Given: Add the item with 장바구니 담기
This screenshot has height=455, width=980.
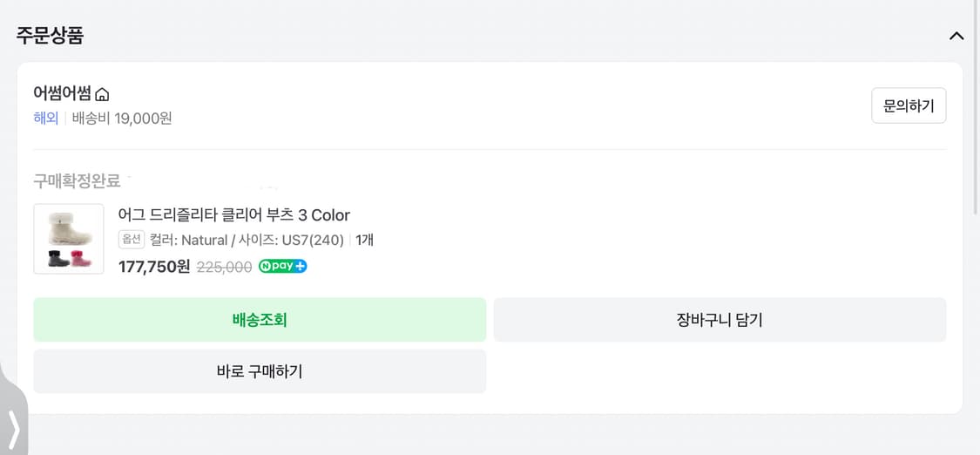Looking at the screenshot, I should (720, 320).
